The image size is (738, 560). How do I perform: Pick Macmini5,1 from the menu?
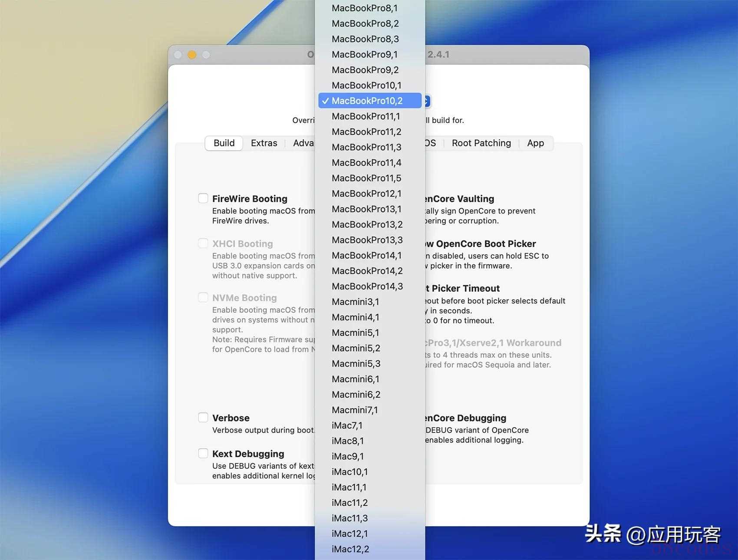click(x=370, y=333)
